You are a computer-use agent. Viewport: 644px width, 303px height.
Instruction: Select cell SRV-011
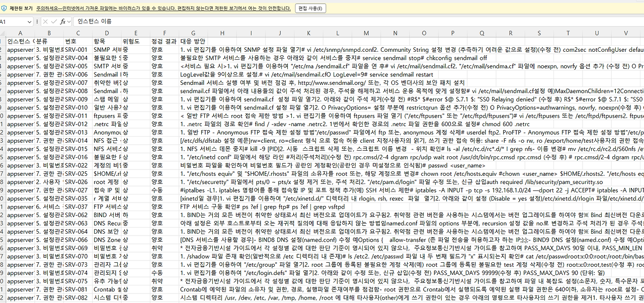pyautogui.click(x=78, y=116)
